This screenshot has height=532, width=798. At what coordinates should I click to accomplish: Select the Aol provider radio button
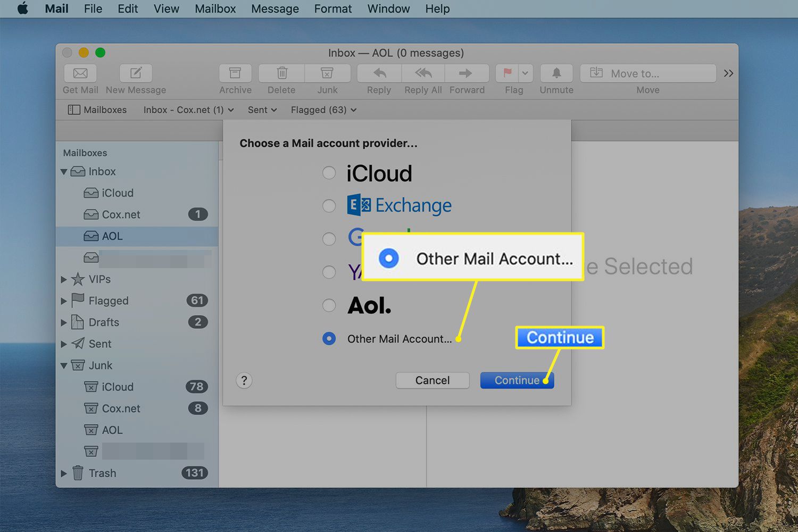click(x=329, y=305)
